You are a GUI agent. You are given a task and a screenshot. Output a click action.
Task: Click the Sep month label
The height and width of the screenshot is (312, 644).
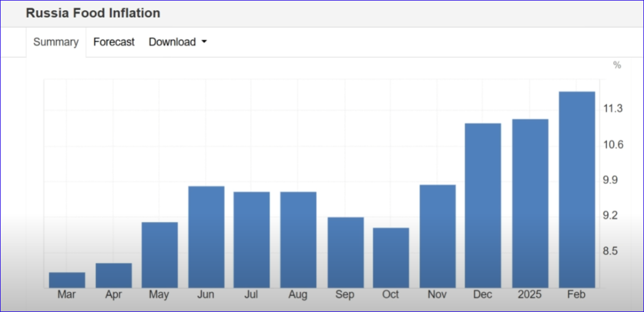[345, 295]
